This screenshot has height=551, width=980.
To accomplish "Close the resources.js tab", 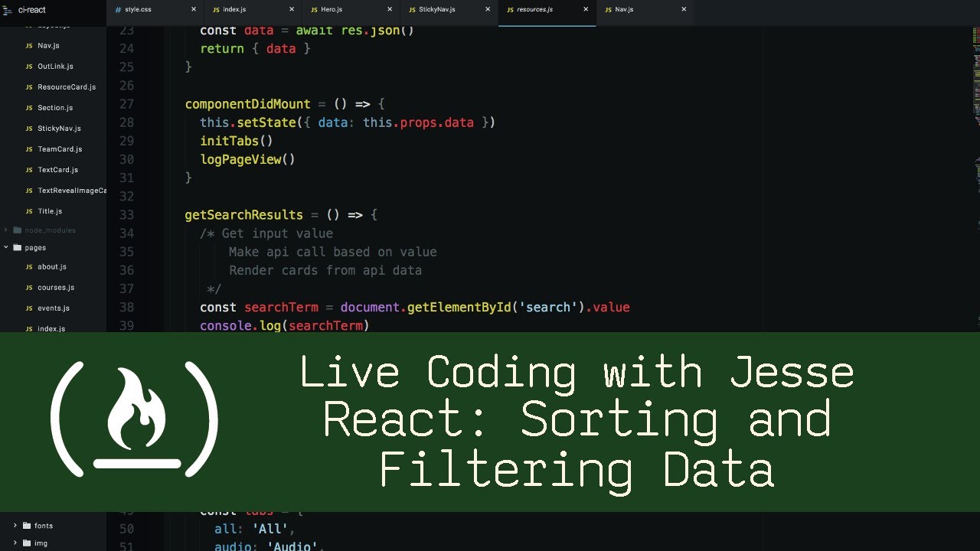I will 586,9.
